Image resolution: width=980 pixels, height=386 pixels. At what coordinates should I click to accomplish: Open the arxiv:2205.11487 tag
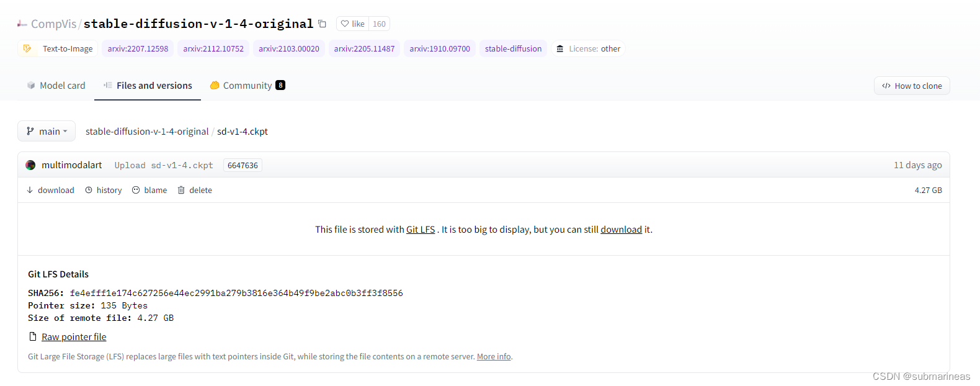(x=364, y=48)
